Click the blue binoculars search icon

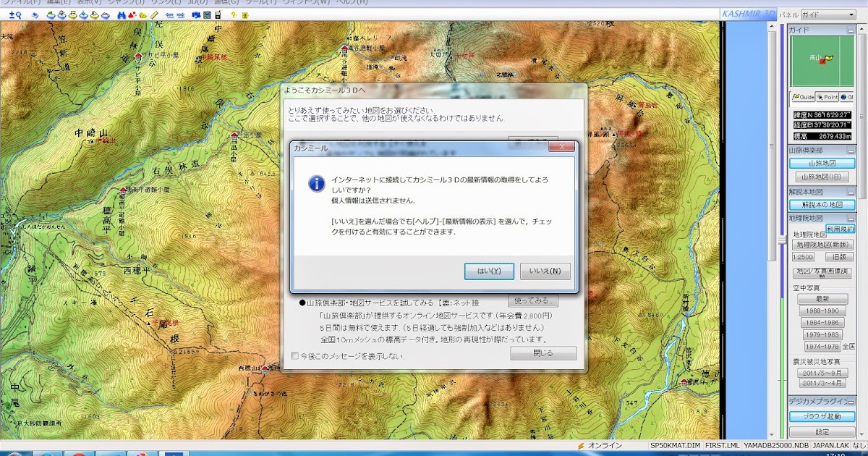coord(122,15)
